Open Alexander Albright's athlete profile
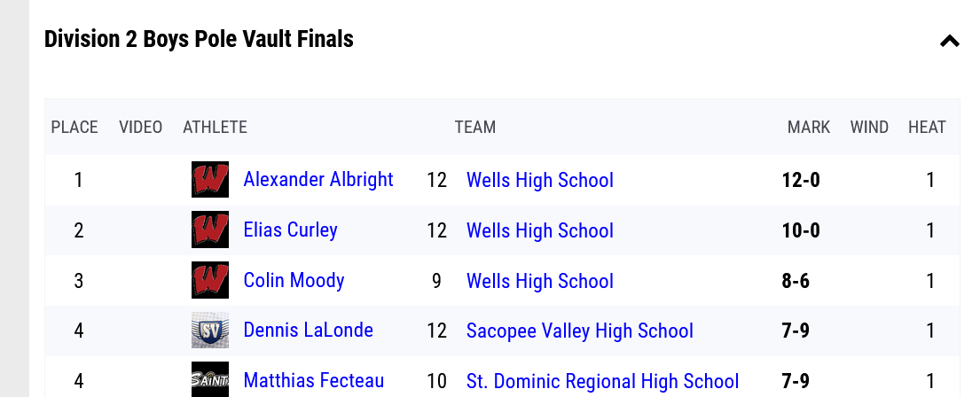980x397 pixels. [x=318, y=180]
